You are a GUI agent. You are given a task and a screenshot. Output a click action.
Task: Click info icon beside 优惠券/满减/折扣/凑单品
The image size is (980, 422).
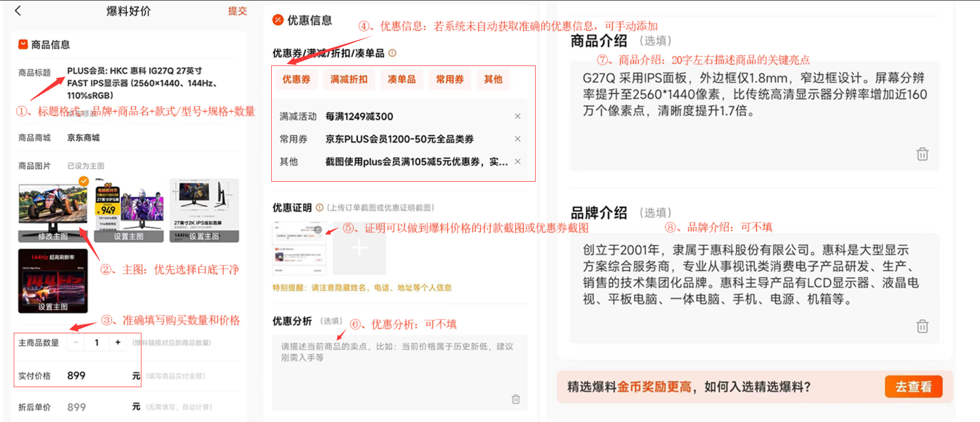[x=392, y=53]
